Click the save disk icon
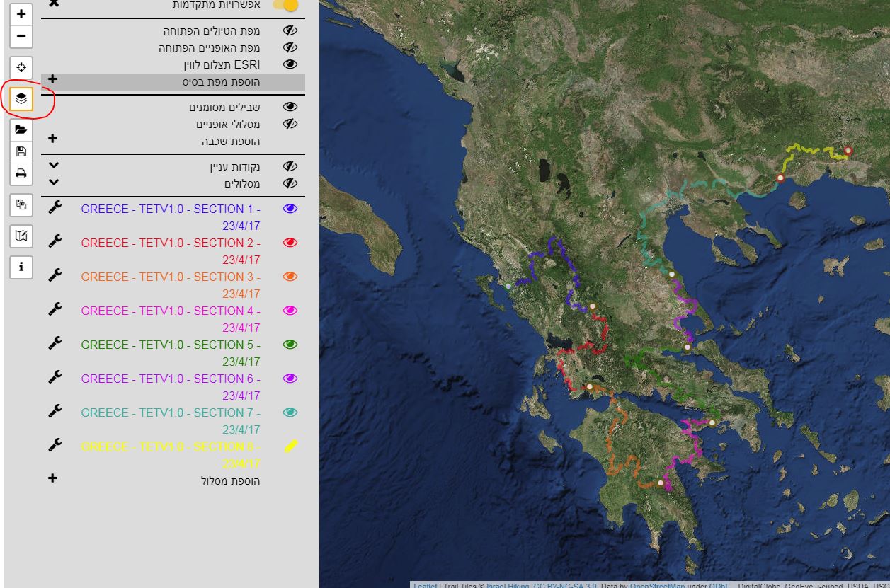 [x=21, y=151]
